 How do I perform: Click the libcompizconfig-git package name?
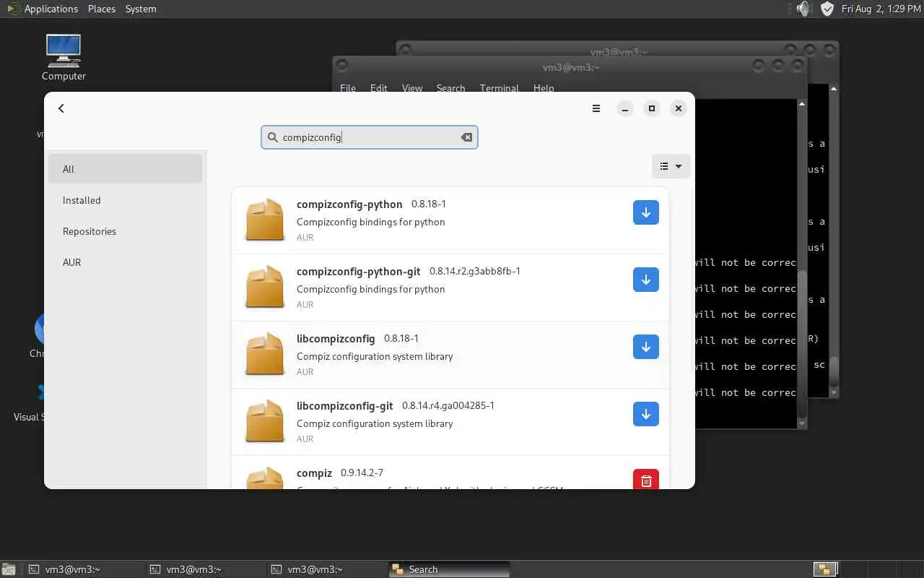[x=344, y=406]
